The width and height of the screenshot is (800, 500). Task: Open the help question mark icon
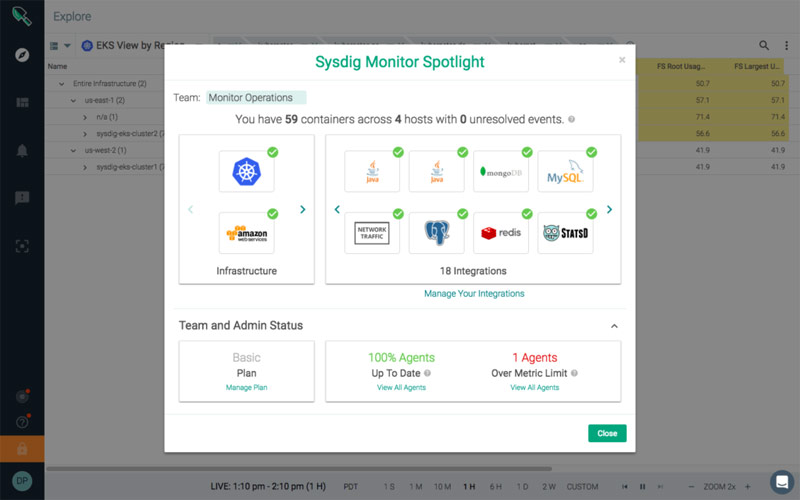(x=22, y=422)
